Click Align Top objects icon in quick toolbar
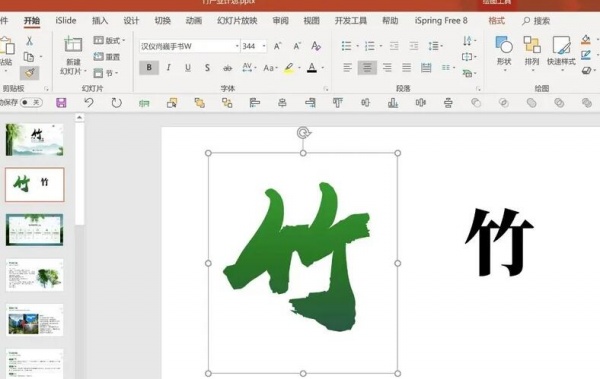 pos(338,102)
